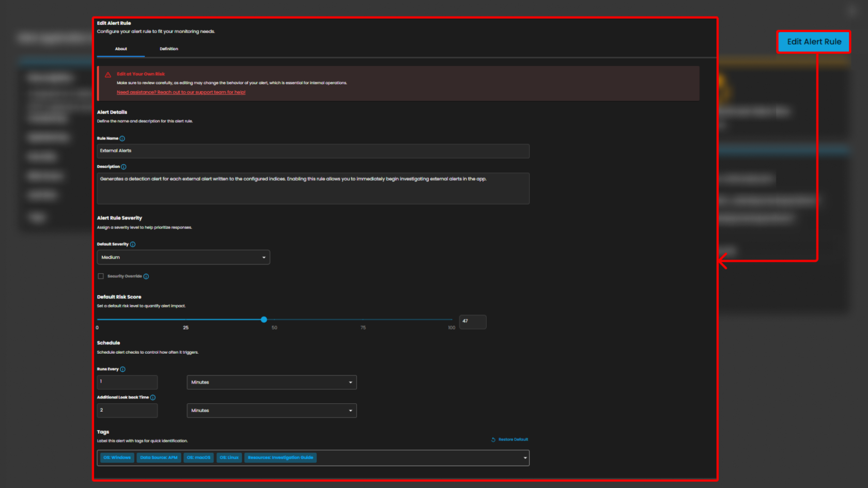Expand the Tags dropdown arrow
868x488 pixels.
525,458
